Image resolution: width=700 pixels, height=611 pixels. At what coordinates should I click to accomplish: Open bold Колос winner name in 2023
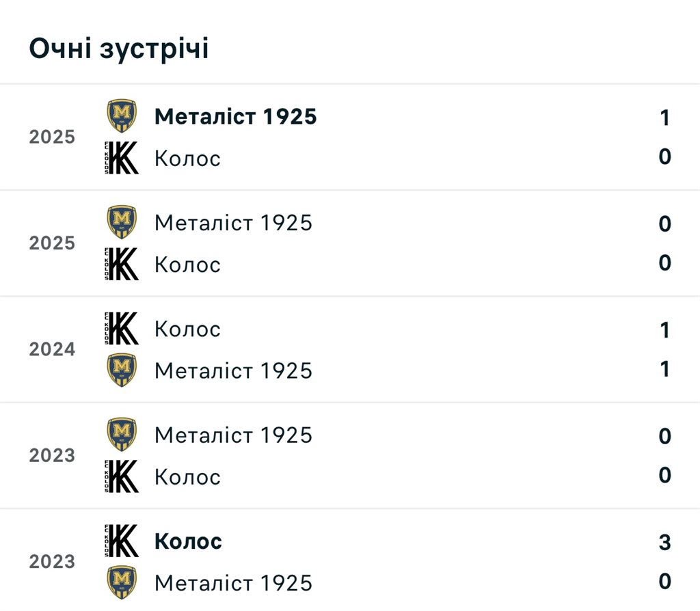pos(188,542)
